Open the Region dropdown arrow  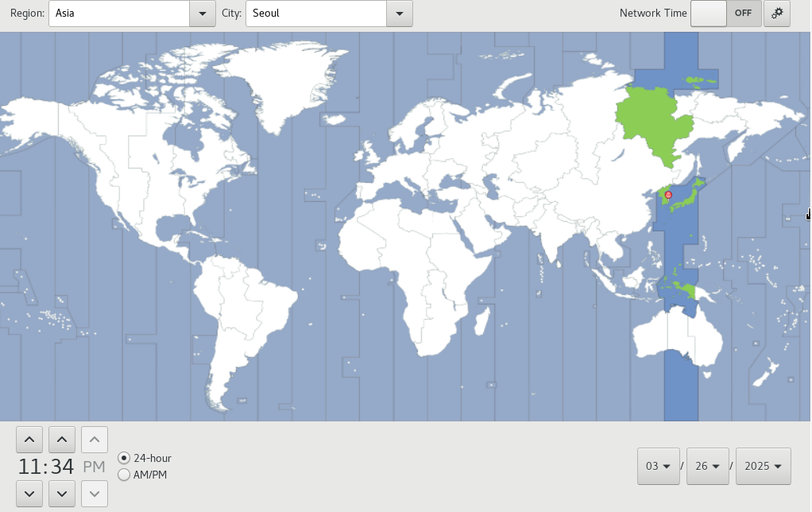pos(203,14)
